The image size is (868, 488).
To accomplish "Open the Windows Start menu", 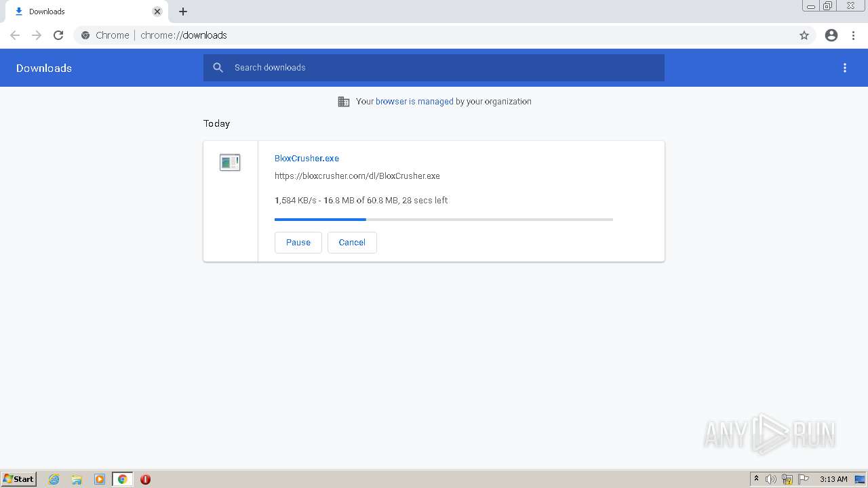I will click(x=19, y=479).
